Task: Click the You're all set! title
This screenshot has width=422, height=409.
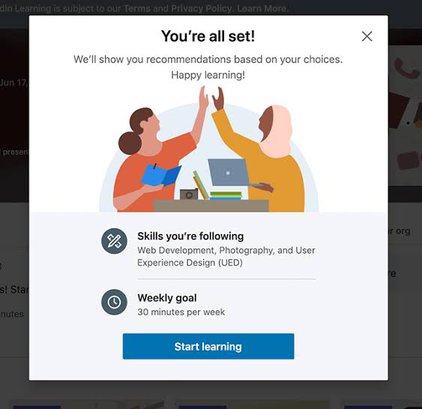Action: pos(208,36)
